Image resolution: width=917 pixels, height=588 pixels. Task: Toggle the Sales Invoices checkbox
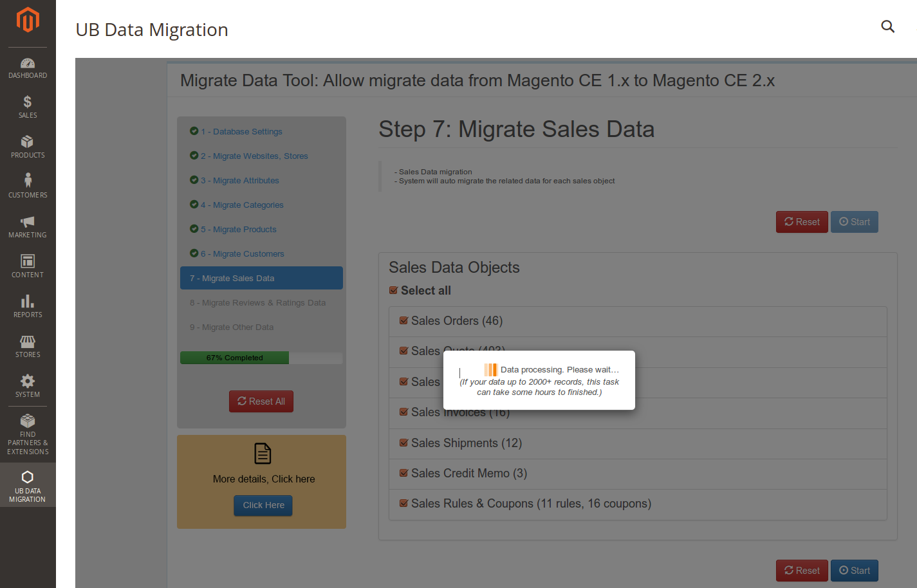(403, 412)
